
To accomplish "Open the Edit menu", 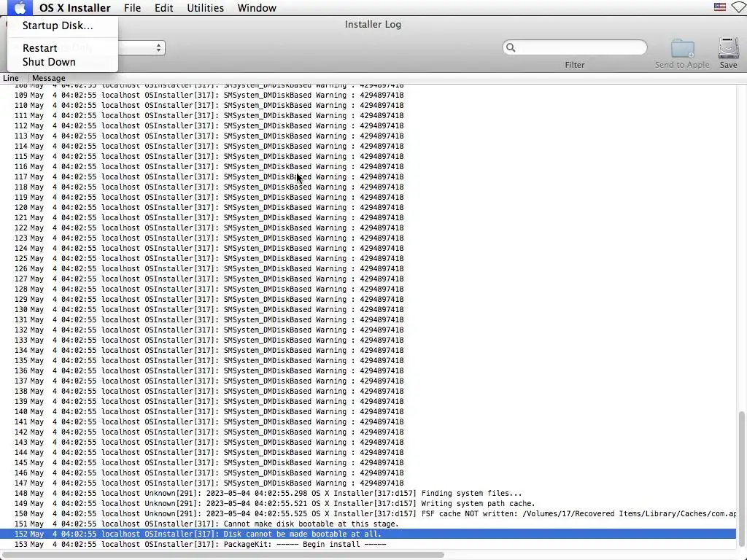I will [x=164, y=8].
